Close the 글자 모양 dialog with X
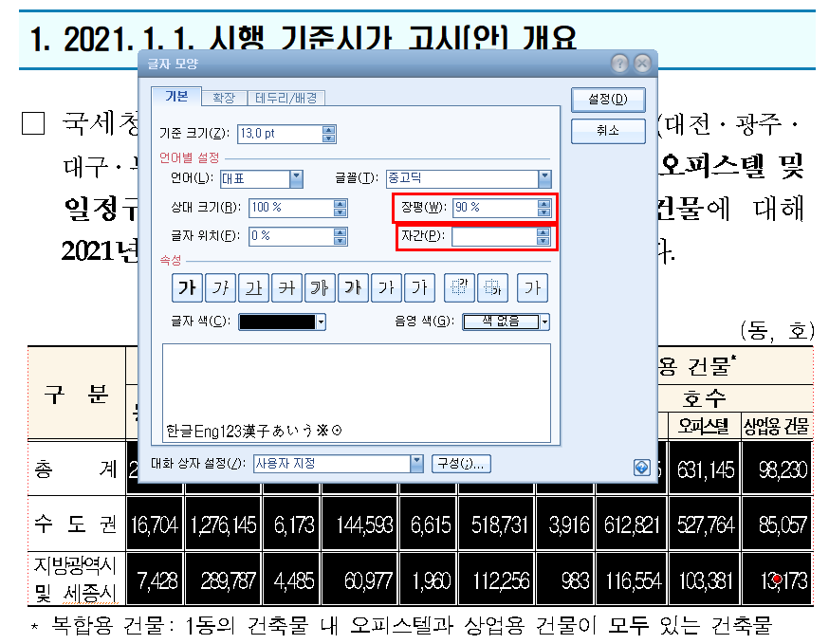The height and width of the screenshot is (644, 829). [642, 64]
